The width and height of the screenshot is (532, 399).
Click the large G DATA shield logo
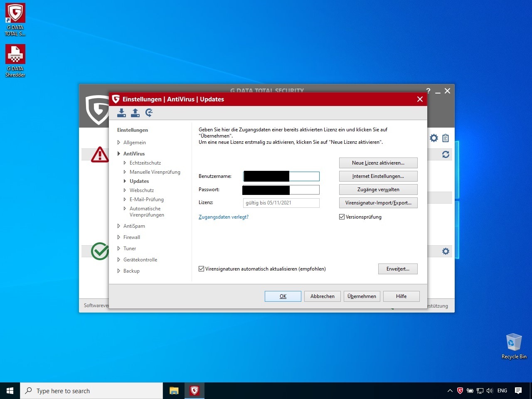point(97,110)
